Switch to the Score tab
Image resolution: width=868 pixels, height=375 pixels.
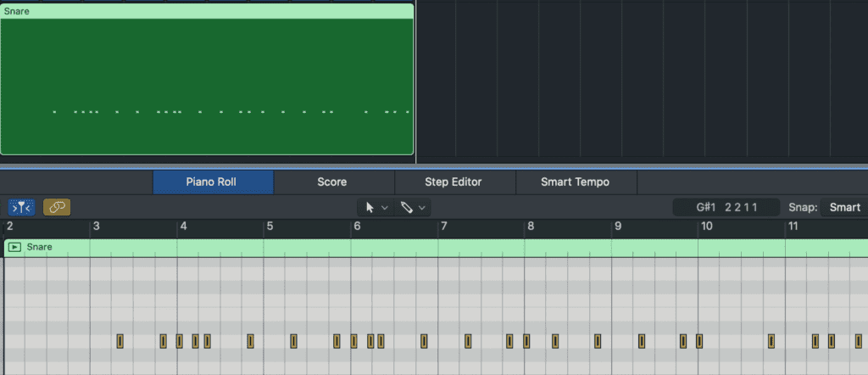[x=332, y=182]
